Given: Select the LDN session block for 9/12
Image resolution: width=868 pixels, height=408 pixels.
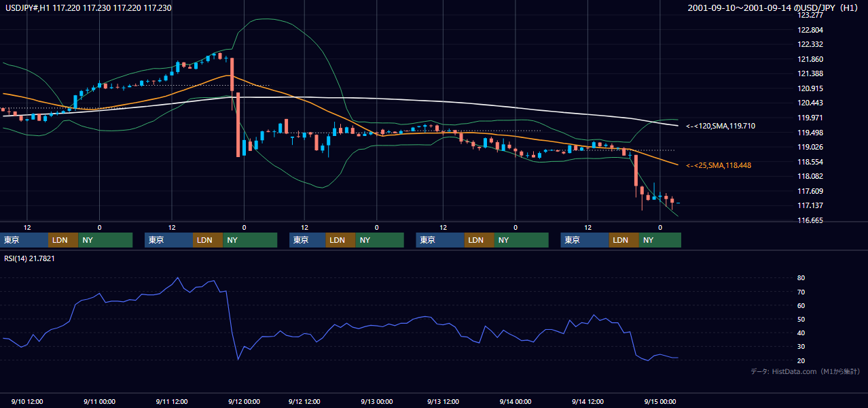Looking at the screenshot, I should tap(340, 240).
